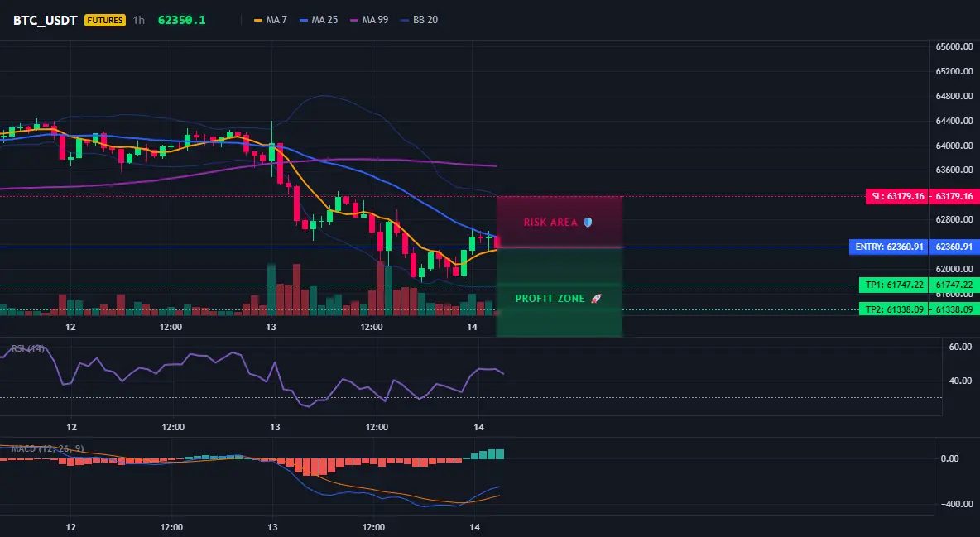Click the 14 date label under RSI panel
The height and width of the screenshot is (537, 980).
[x=478, y=427]
